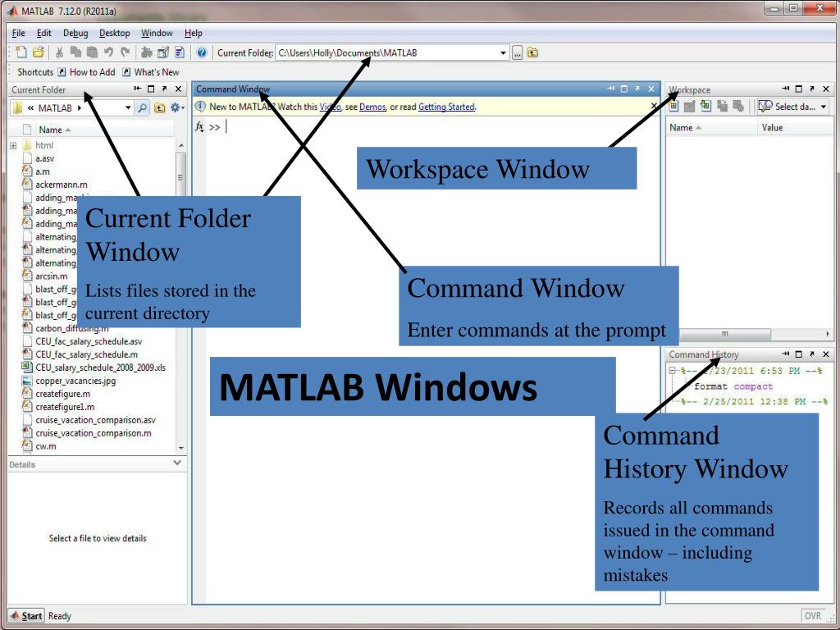The width and height of the screenshot is (840, 630).
Task: Click New variable icon in Workspace toolbar
Action: pyautogui.click(x=674, y=106)
